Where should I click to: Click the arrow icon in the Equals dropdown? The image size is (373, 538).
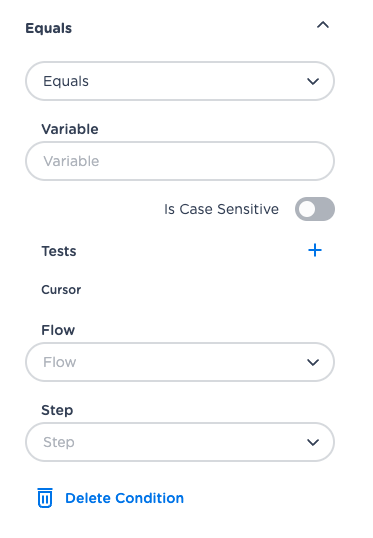coord(313,82)
